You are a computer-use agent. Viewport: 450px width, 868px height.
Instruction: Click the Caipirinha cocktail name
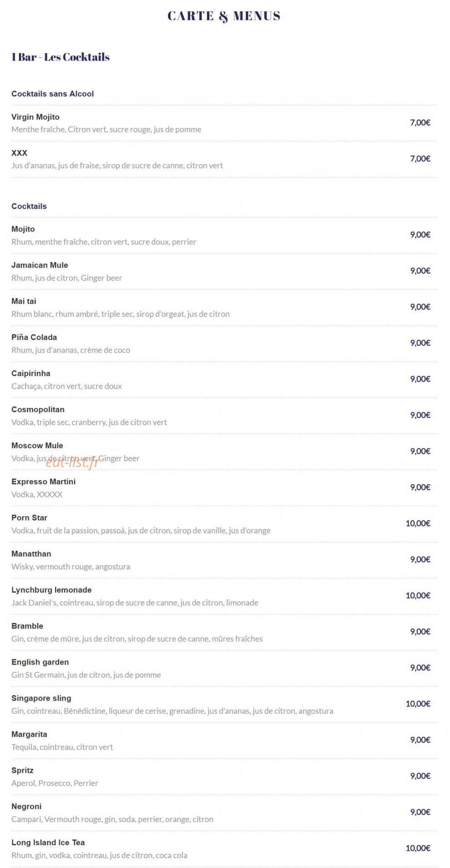point(31,373)
